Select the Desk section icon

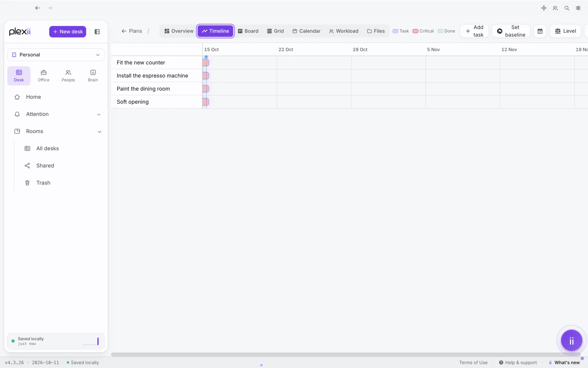tap(19, 76)
